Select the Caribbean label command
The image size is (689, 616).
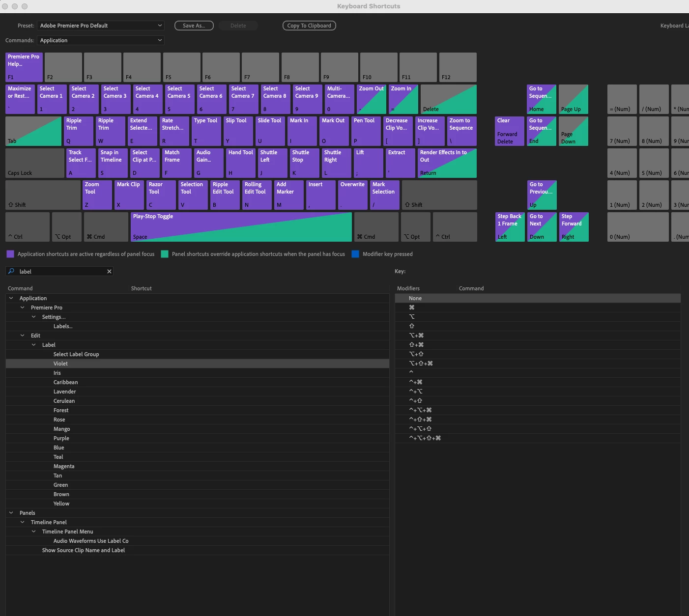(x=198, y=382)
